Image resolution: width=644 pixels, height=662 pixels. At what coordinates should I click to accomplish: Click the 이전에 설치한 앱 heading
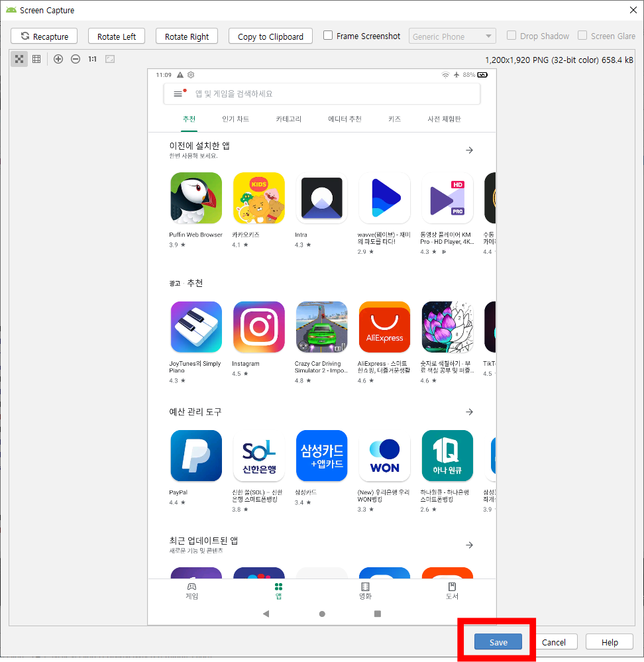[199, 146]
